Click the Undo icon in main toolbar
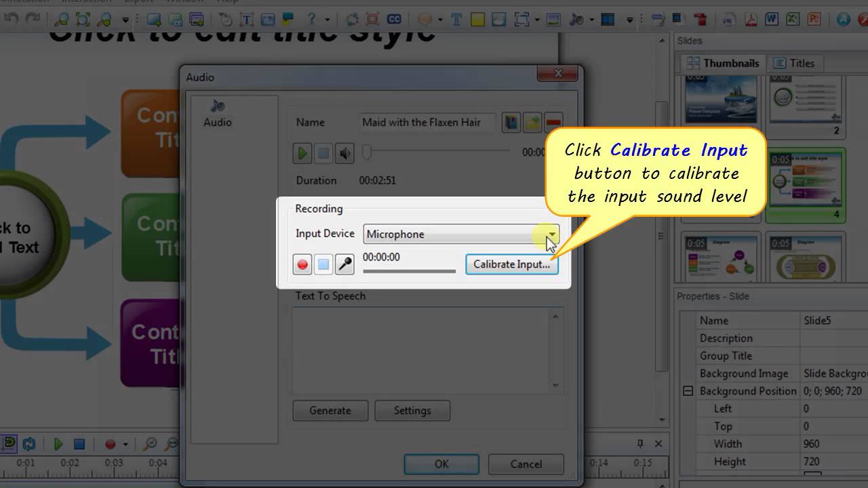Image resolution: width=868 pixels, height=488 pixels. [x=11, y=20]
